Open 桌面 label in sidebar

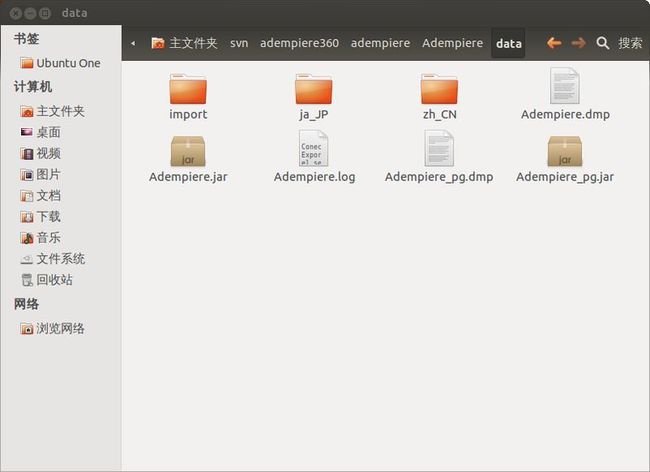(x=49, y=133)
